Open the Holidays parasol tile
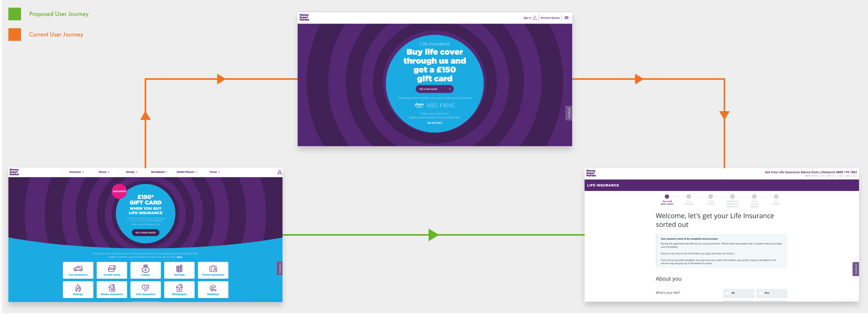The width and height of the screenshot is (868, 314). (213, 290)
